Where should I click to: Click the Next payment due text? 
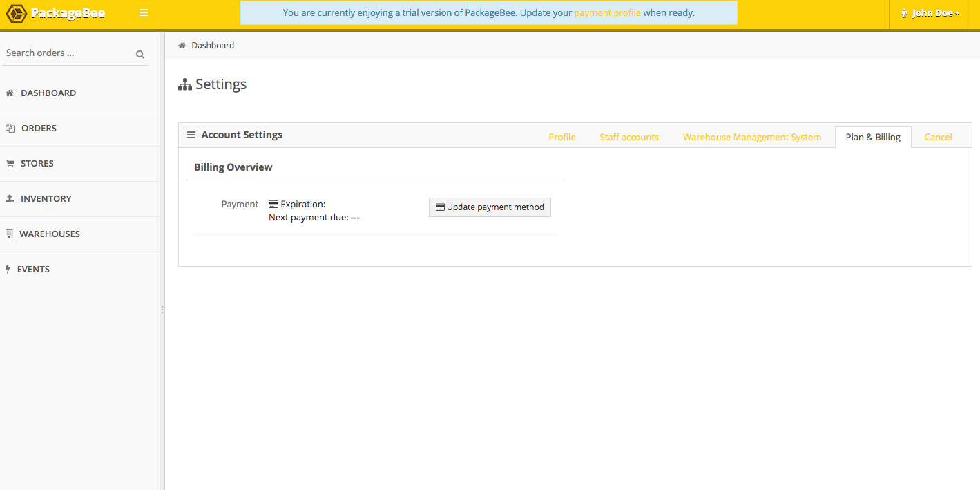[x=314, y=218]
